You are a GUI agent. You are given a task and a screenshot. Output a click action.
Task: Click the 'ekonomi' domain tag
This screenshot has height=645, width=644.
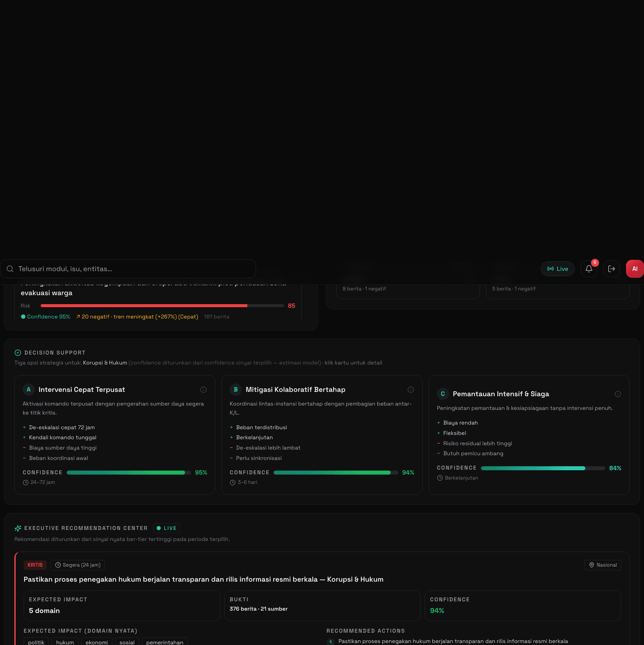pyautogui.click(x=97, y=642)
